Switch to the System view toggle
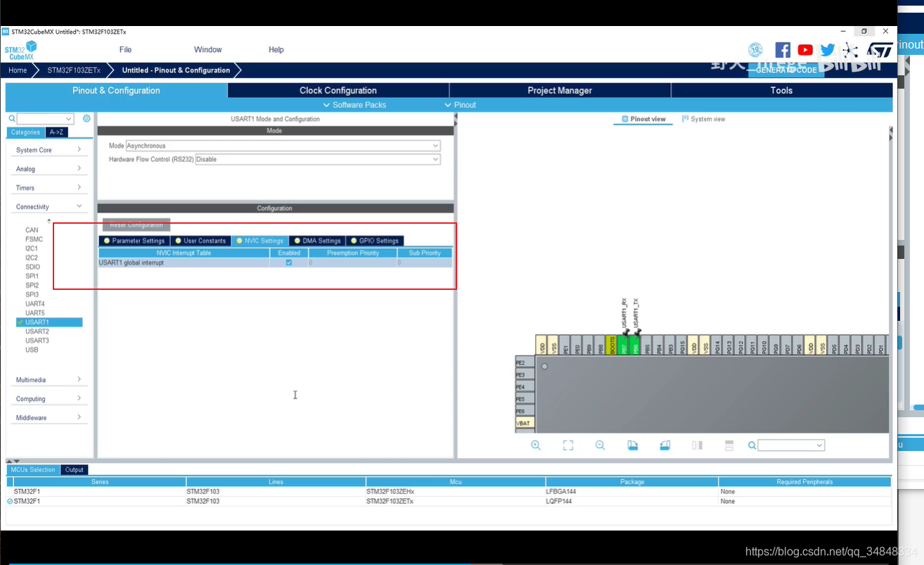The image size is (924, 565). (x=703, y=119)
